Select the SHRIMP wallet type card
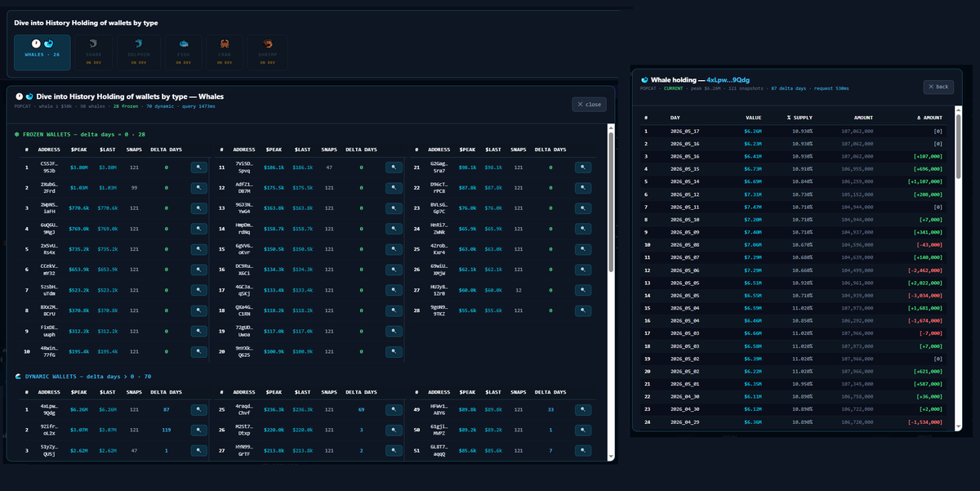 (x=267, y=51)
